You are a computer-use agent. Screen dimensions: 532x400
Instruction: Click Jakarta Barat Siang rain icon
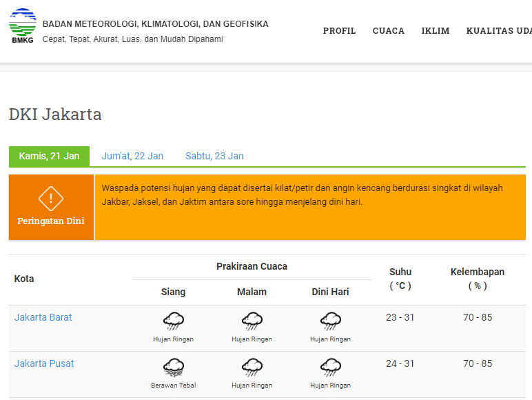pyautogui.click(x=173, y=321)
